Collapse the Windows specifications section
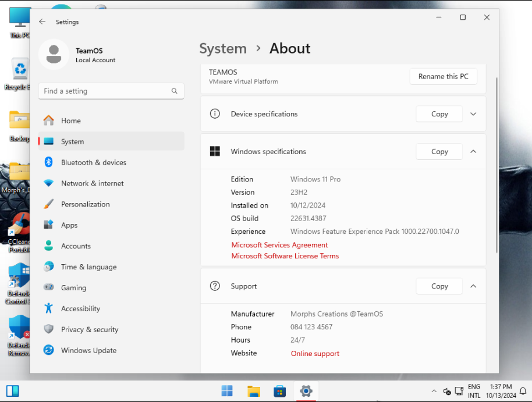The width and height of the screenshot is (532, 402). pos(473,151)
